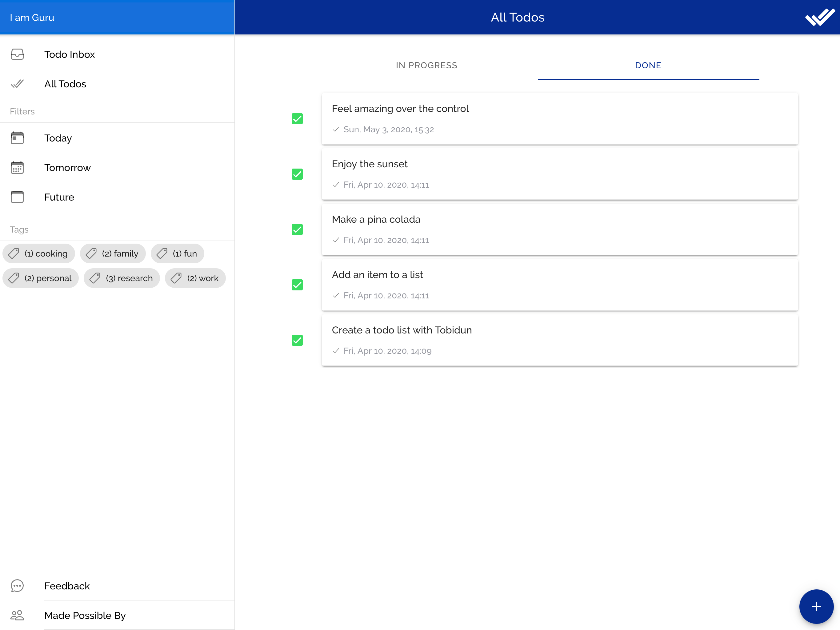Select the DONE tab
Viewport: 840px width, 630px height.
coord(648,65)
